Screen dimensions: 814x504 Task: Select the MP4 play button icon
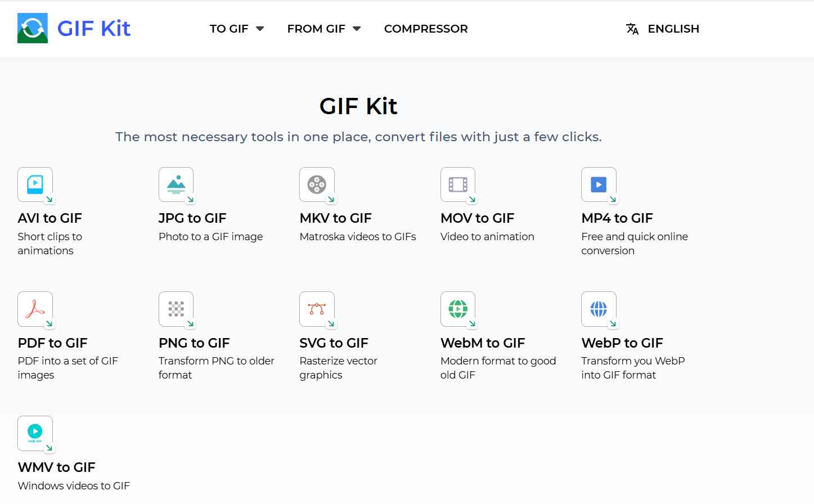(x=599, y=185)
